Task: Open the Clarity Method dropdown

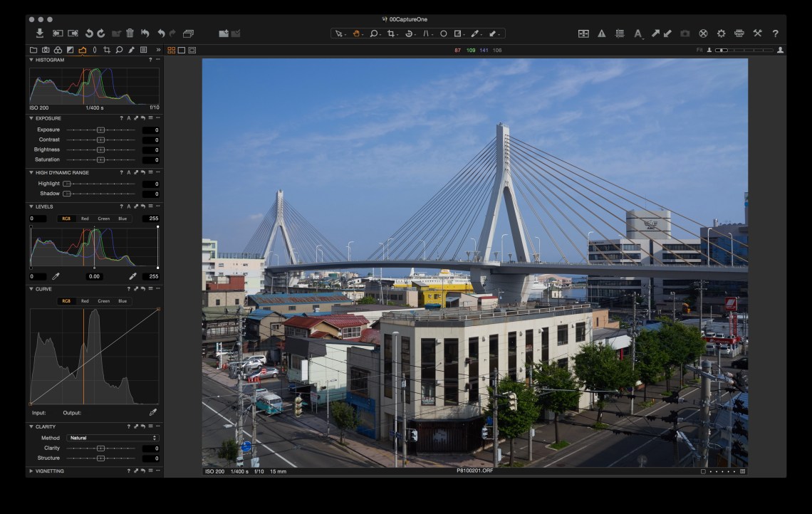Action: click(x=112, y=438)
